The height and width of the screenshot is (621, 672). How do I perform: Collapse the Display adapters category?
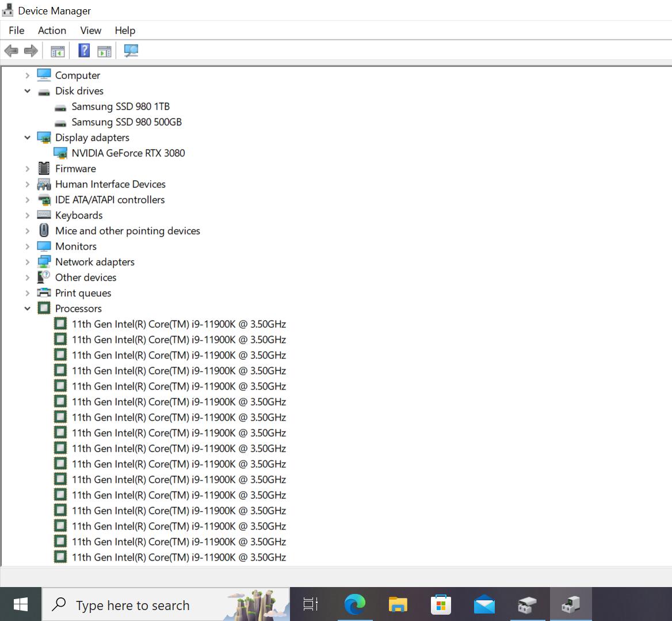pos(28,138)
